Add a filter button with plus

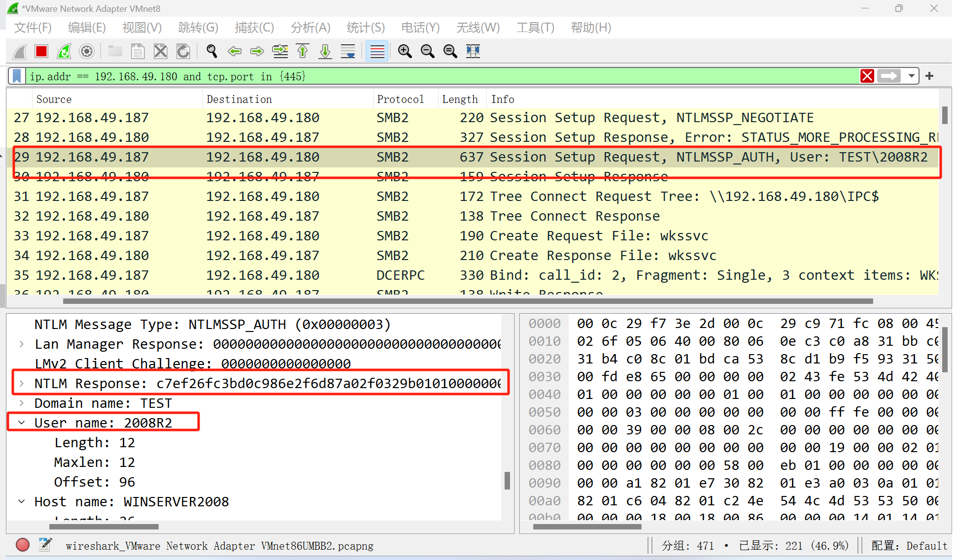pyautogui.click(x=929, y=76)
